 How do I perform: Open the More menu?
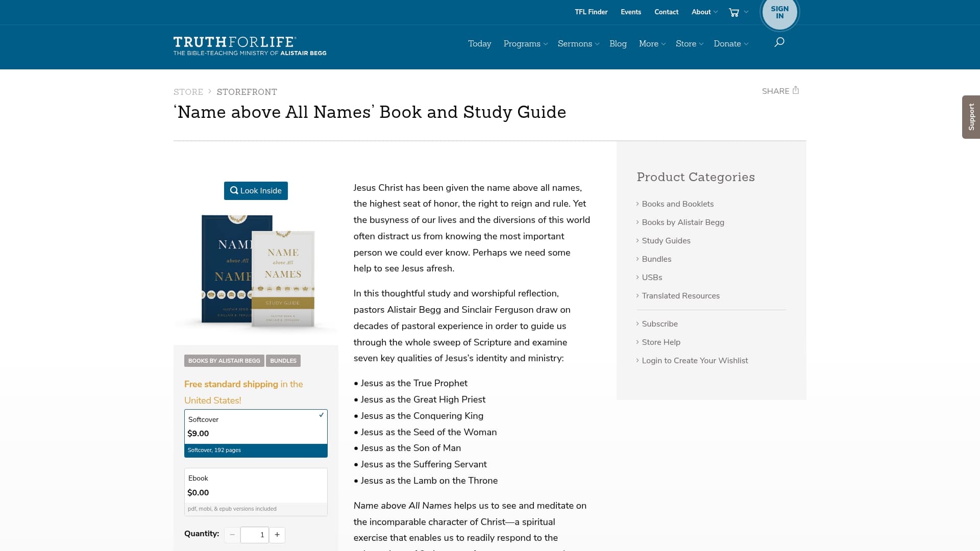(x=652, y=44)
